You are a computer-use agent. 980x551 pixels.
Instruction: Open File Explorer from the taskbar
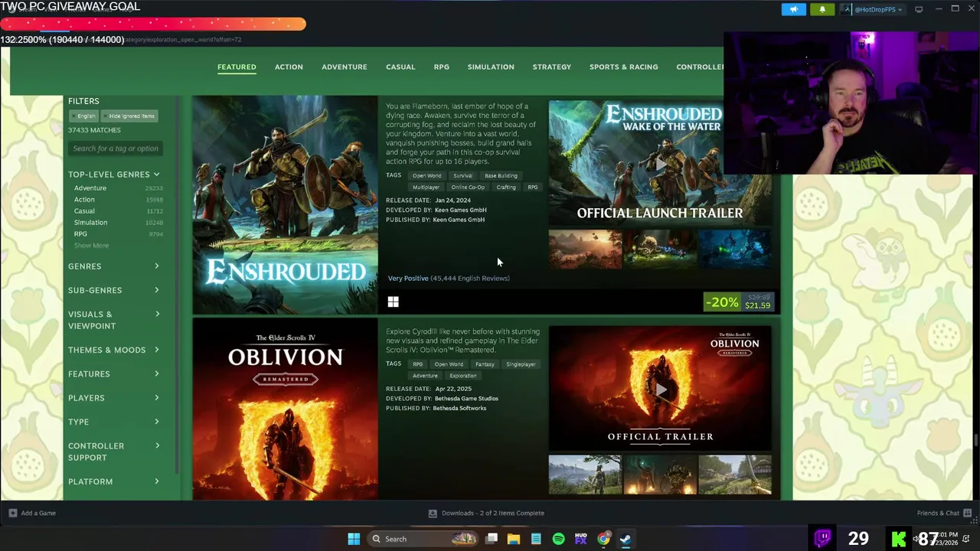click(514, 539)
